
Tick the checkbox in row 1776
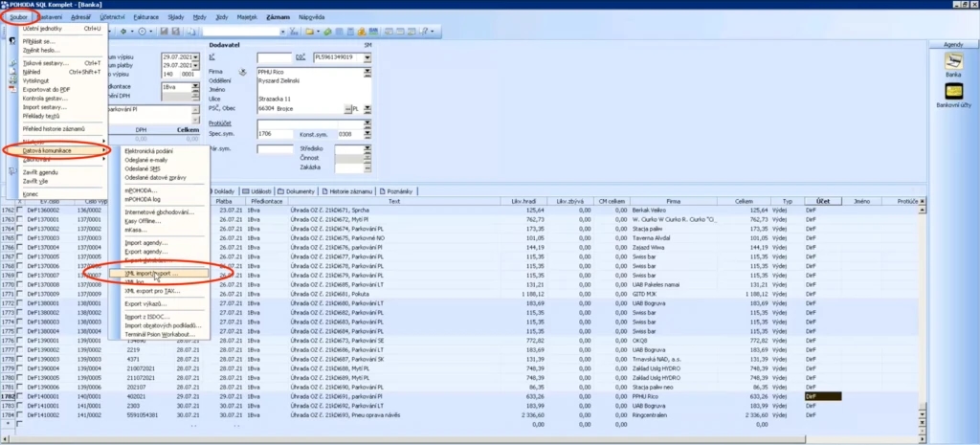pos(19,340)
